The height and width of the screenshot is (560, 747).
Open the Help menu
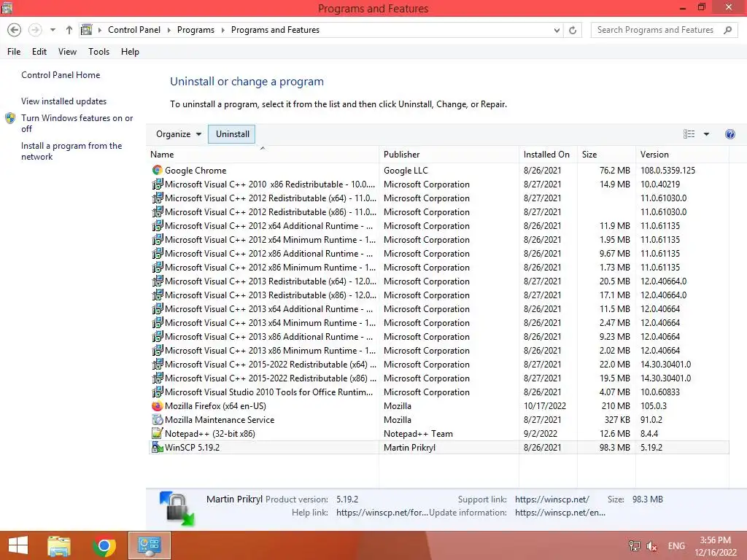130,52
